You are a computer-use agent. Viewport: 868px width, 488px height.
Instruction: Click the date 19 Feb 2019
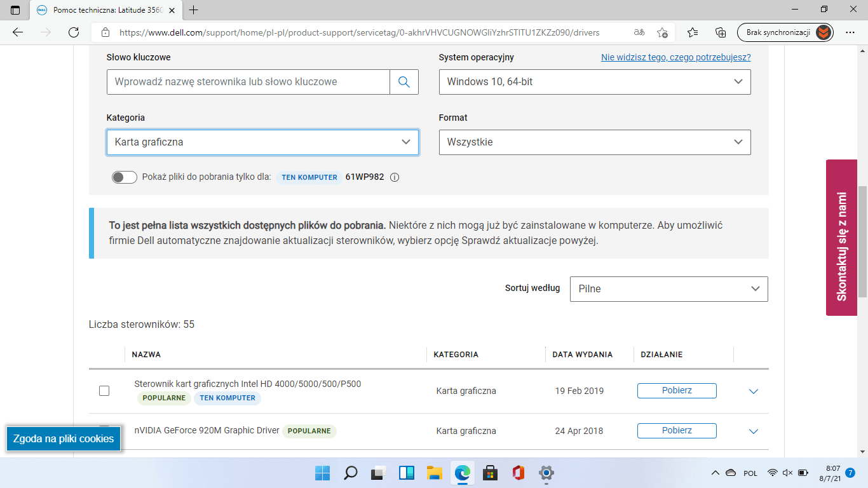coord(580,391)
